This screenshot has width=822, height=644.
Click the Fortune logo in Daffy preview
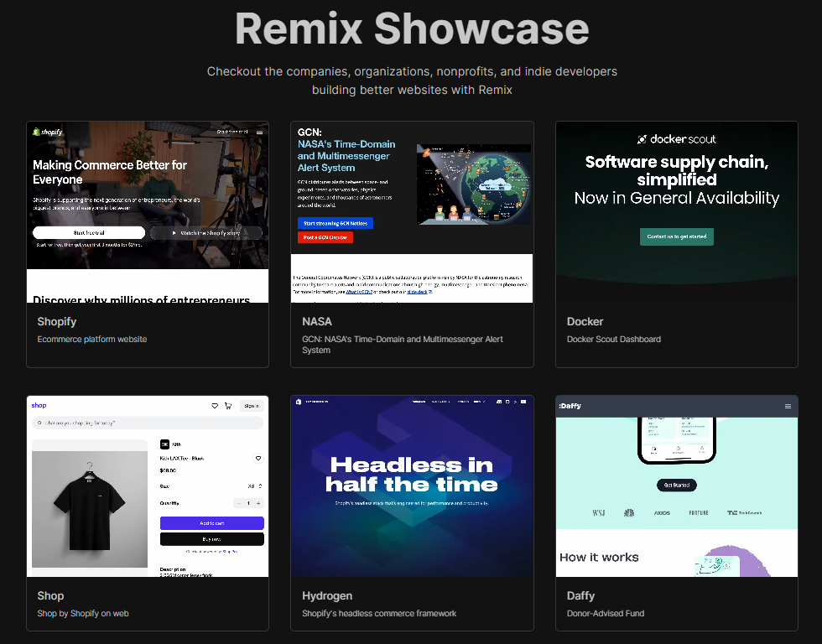point(698,513)
